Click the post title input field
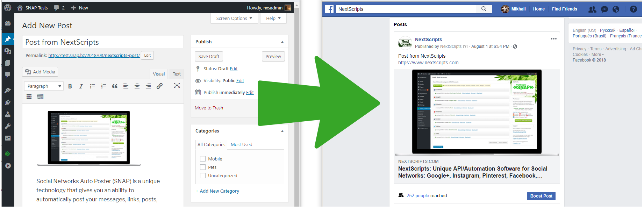Screen dimensions: 644x208 [x=103, y=42]
